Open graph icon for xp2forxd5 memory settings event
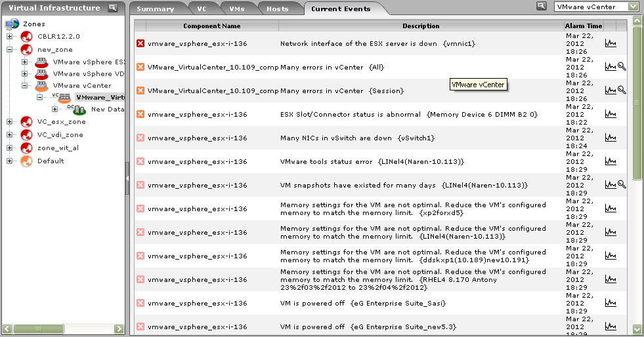 [x=611, y=208]
